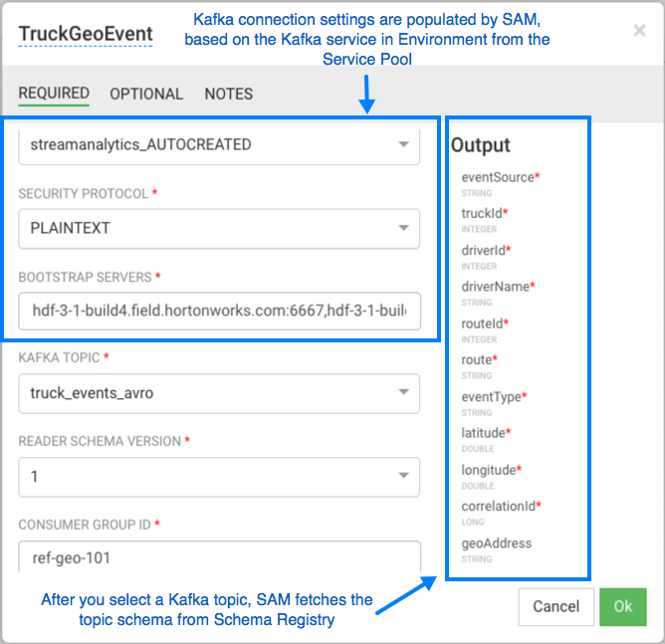665x644 pixels.
Task: Open the streamanalytics_AUTOCREATED cluster dropdown arrow
Action: coord(403,144)
